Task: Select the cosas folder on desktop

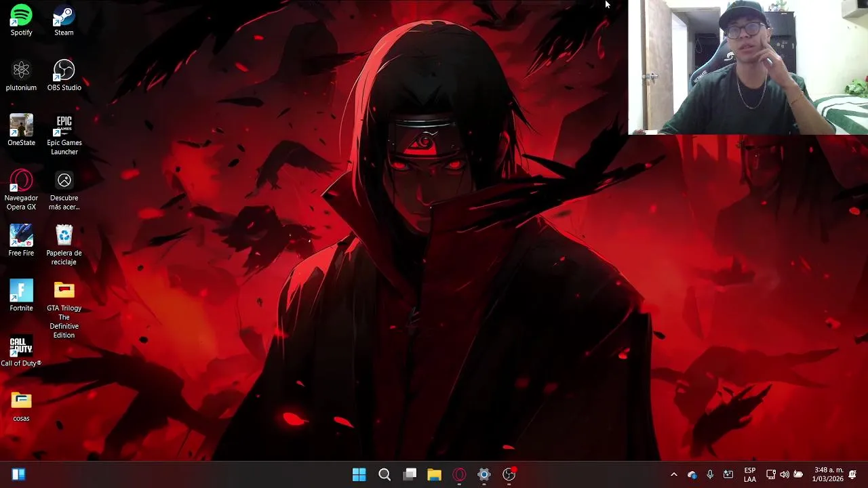Action: (x=21, y=406)
